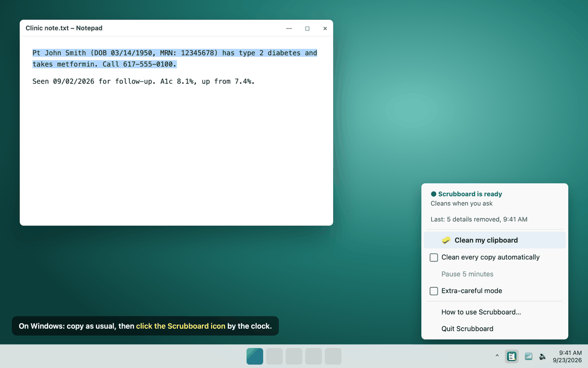Viewport: 588px width, 368px height.
Task: Click the Clinic note.txt – Notepad title
Action: [64, 28]
